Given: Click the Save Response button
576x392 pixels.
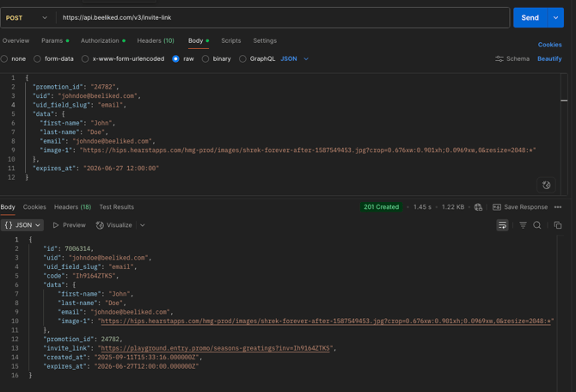Looking at the screenshot, I should coord(520,207).
